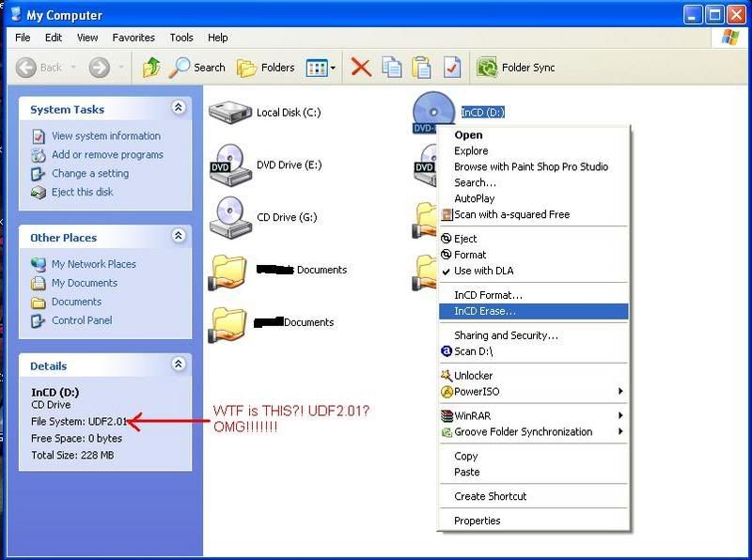Open the Help menu
Screen dimensions: 752x560
(218, 38)
